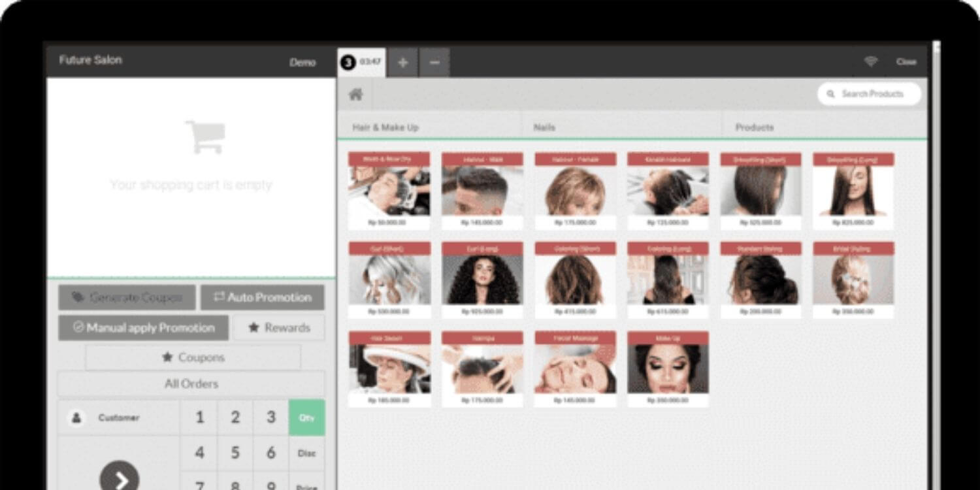Add Bridal Styling service to cart
Viewport: 980px width, 490px height.
coord(854,280)
